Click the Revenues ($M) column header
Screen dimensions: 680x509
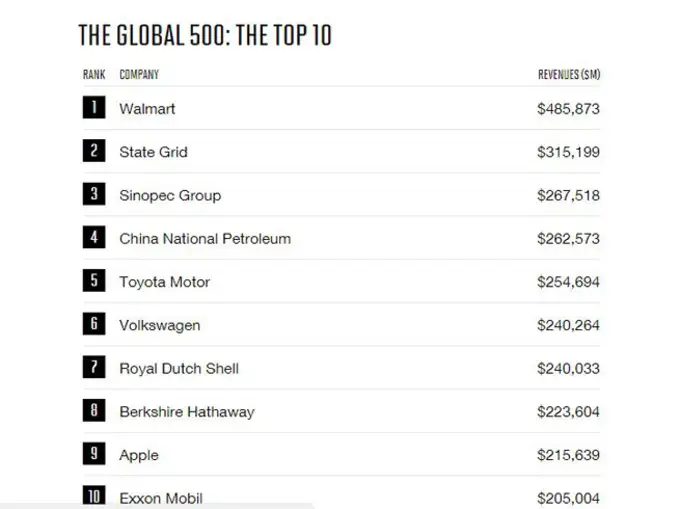pos(569,75)
